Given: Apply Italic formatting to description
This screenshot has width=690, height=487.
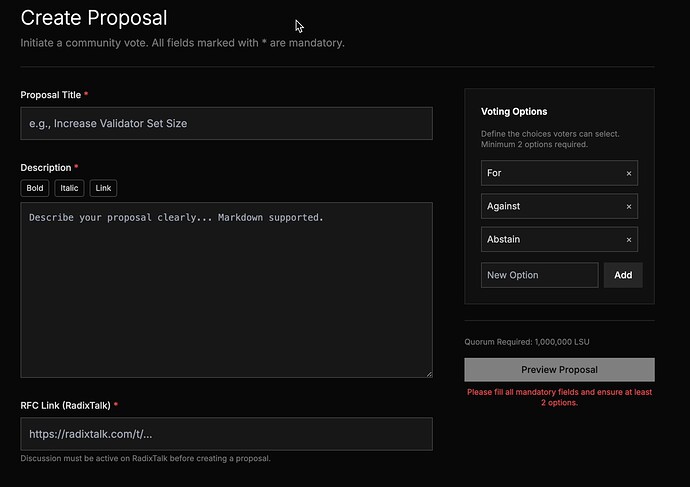Looking at the screenshot, I should [69, 188].
